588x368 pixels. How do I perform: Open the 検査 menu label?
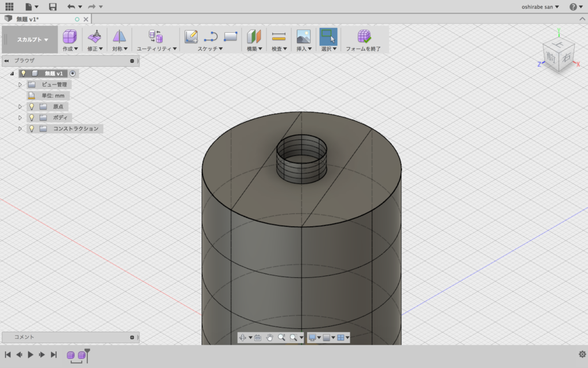(x=279, y=49)
